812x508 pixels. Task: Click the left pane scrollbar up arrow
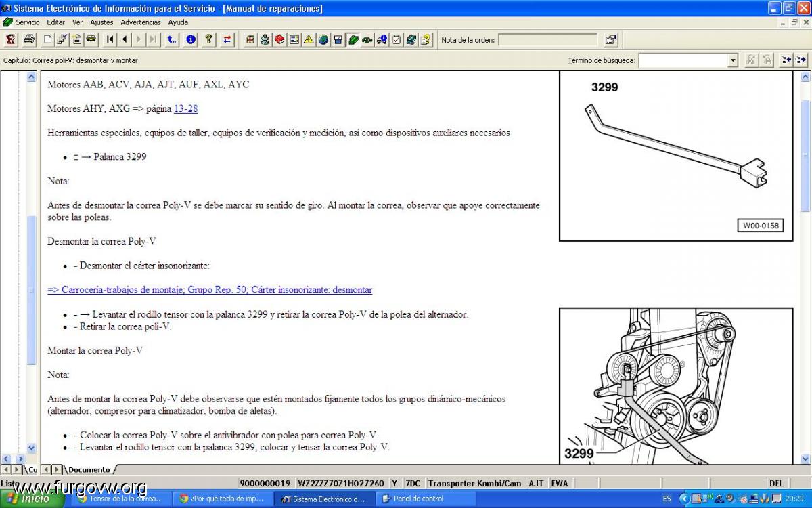(x=31, y=77)
